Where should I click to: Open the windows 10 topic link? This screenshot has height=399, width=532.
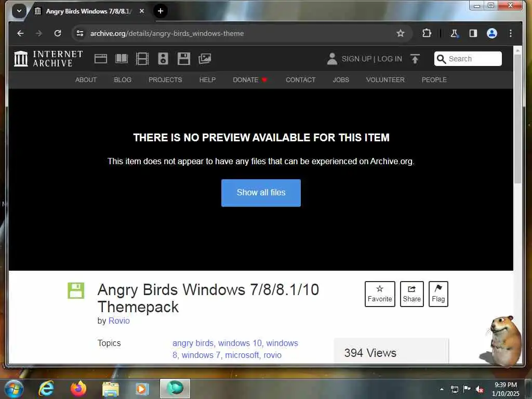point(240,343)
